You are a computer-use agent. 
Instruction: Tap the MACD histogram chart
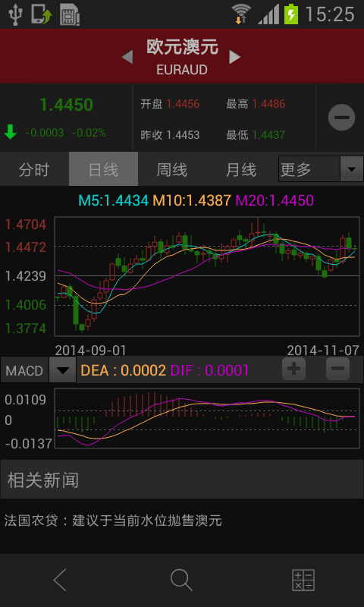pyautogui.click(x=207, y=419)
